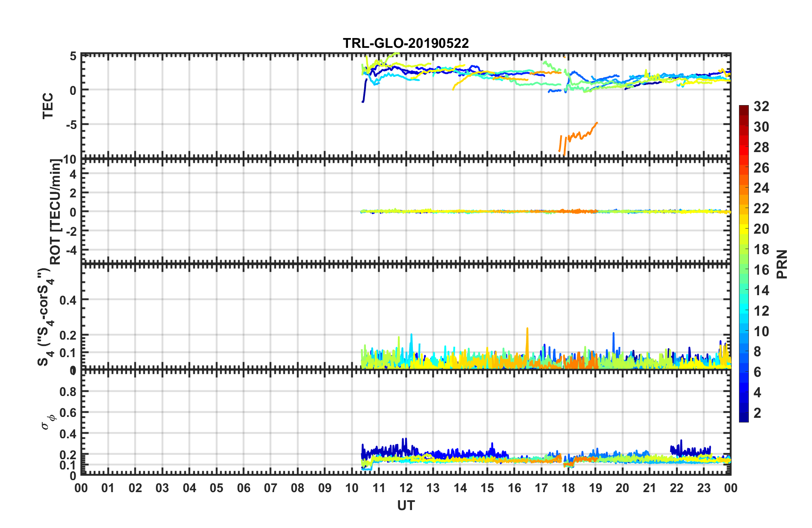Click the ROT [TECU/min] y-axis label

pos(56,212)
